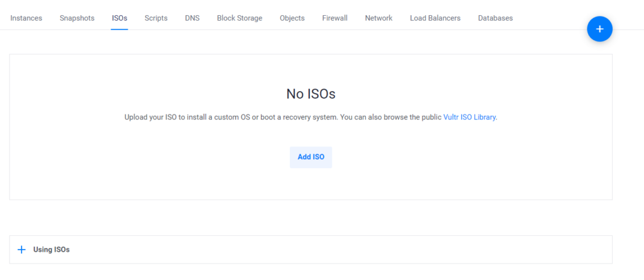Screen dimensions: 644x280
Task: Open the Load Balancers tab
Action: point(435,18)
